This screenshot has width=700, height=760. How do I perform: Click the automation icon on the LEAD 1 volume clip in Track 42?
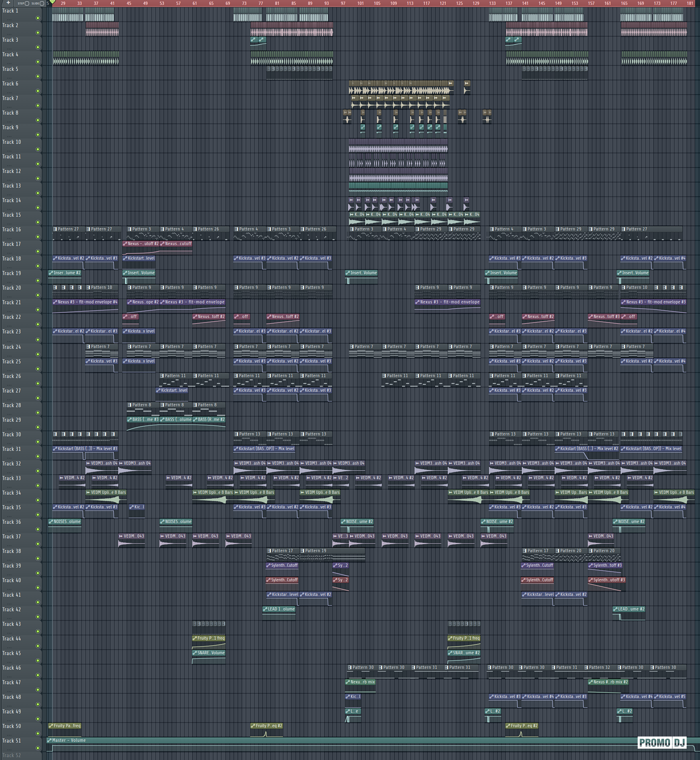point(265,609)
